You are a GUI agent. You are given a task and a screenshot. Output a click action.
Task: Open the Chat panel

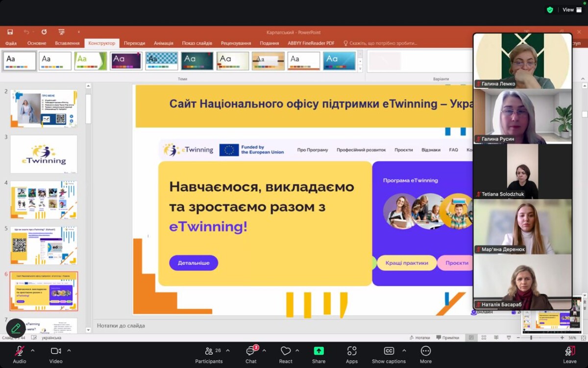click(251, 351)
